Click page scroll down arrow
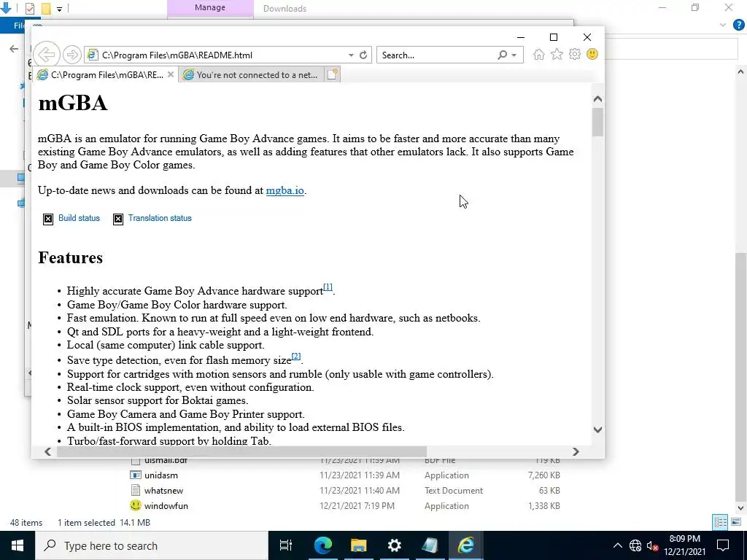Viewport: 747px width, 560px height. pos(598,429)
